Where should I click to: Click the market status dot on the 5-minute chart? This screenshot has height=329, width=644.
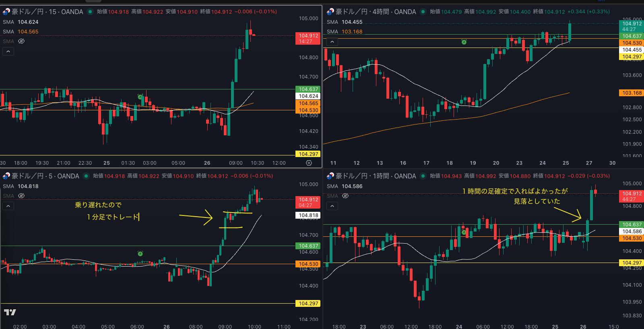pyautogui.click(x=86, y=176)
